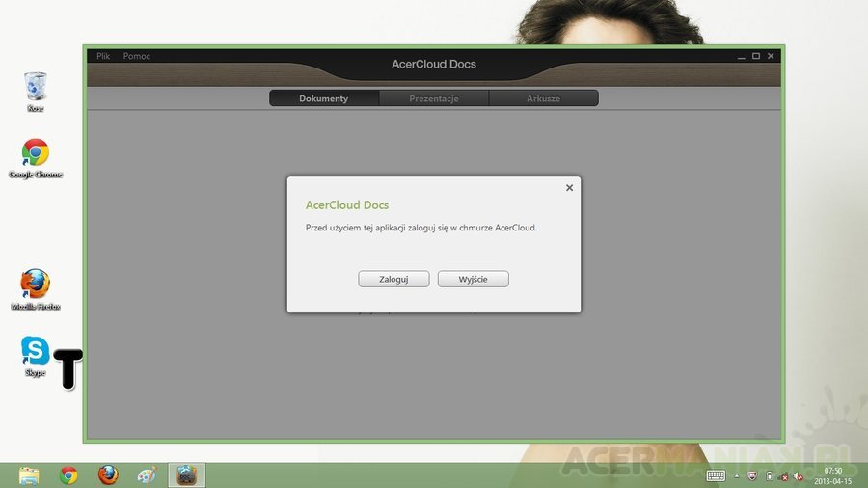The image size is (868, 488).
Task: Launch Chrome from the taskbar
Action: tap(68, 475)
